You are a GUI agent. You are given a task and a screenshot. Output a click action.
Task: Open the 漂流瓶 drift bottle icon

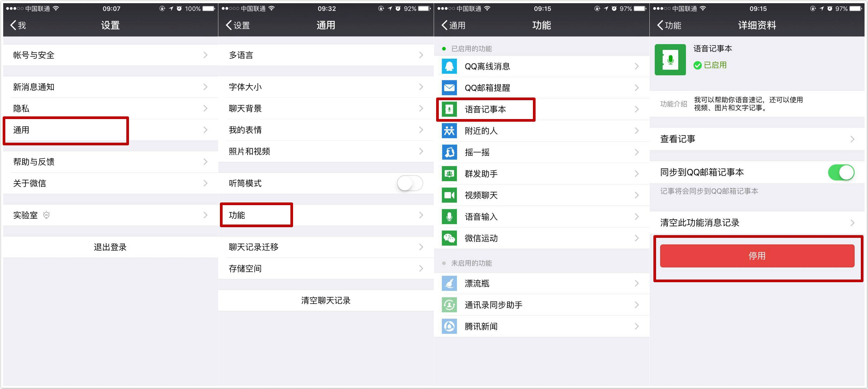[x=449, y=283]
